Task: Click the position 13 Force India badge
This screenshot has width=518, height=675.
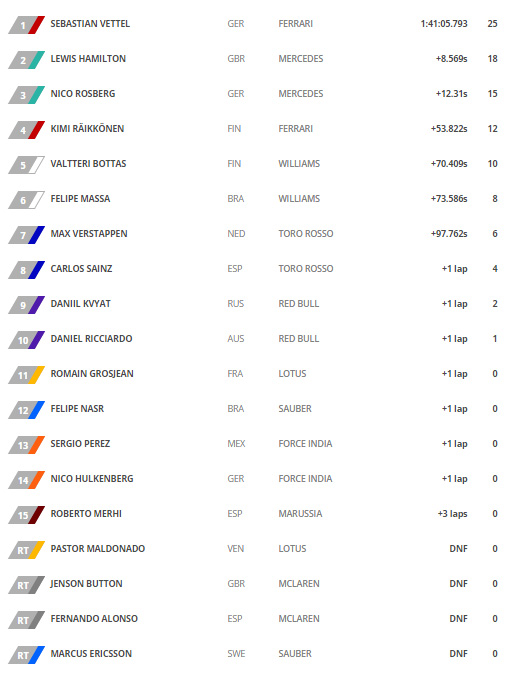Action: pyautogui.click(x=27, y=445)
